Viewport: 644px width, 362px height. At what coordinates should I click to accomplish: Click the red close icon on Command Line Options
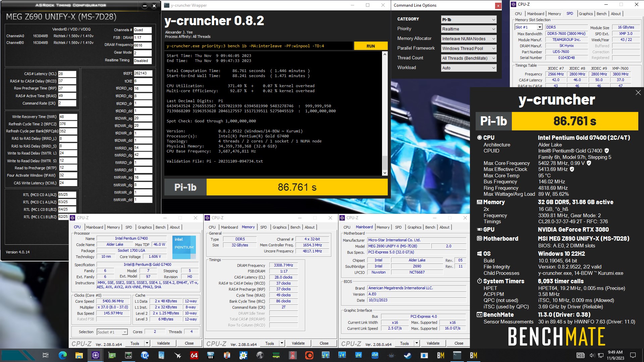click(x=498, y=6)
